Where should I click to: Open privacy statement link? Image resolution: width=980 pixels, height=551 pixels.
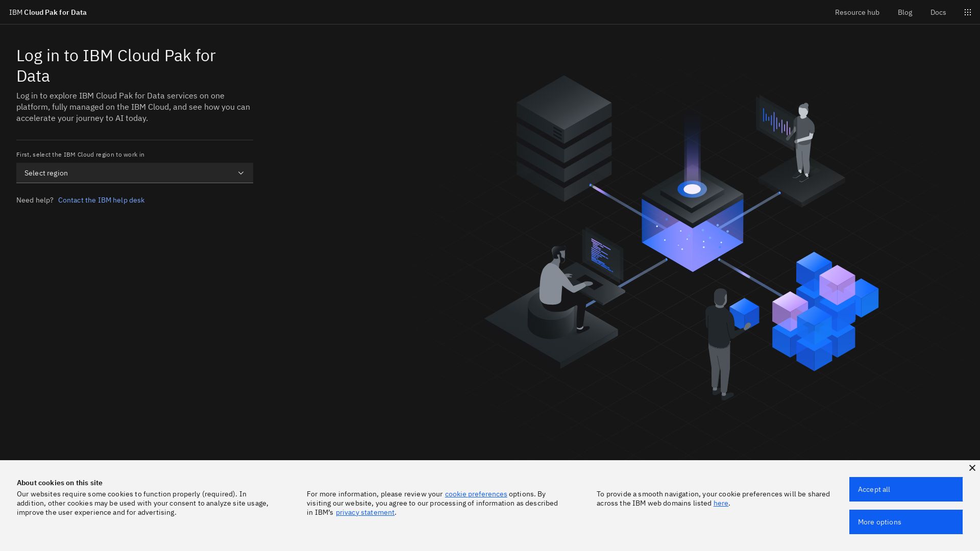(365, 512)
